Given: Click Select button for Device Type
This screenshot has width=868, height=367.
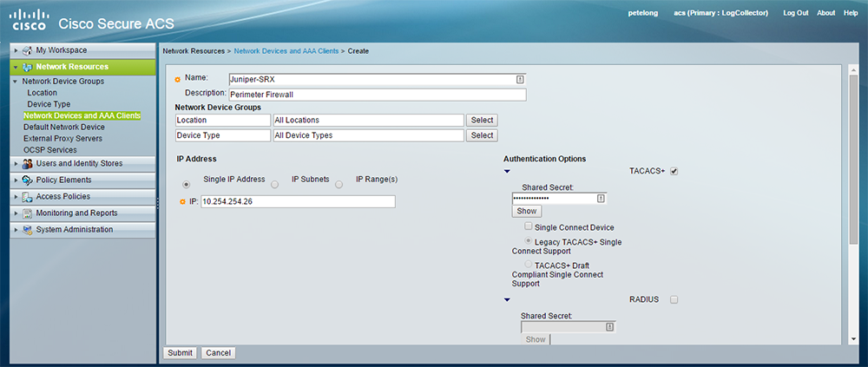Looking at the screenshot, I should pyautogui.click(x=482, y=135).
